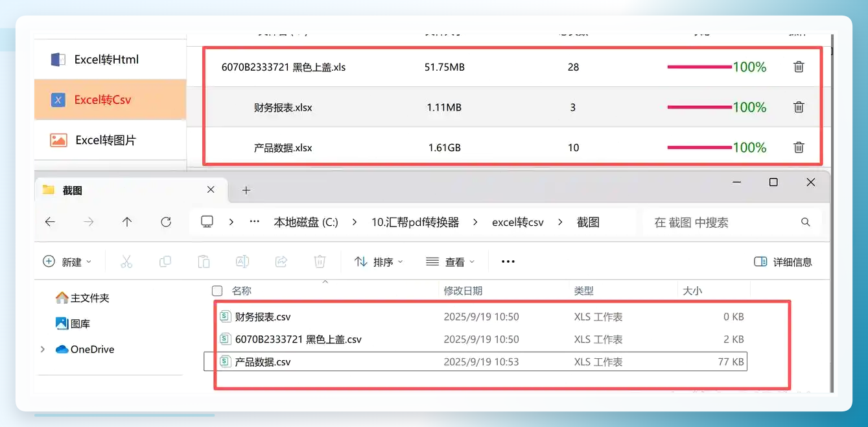Go forward in File Explorer

89,222
